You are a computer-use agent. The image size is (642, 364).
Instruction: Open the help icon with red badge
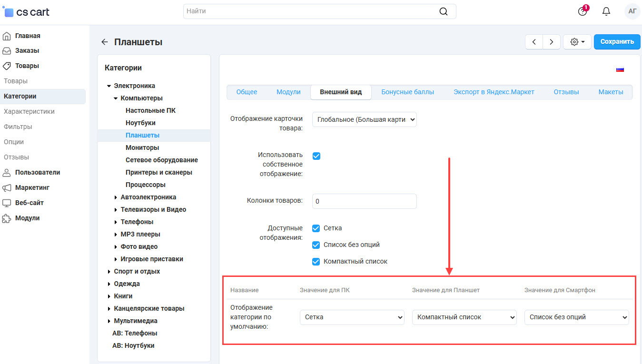pyautogui.click(x=583, y=11)
